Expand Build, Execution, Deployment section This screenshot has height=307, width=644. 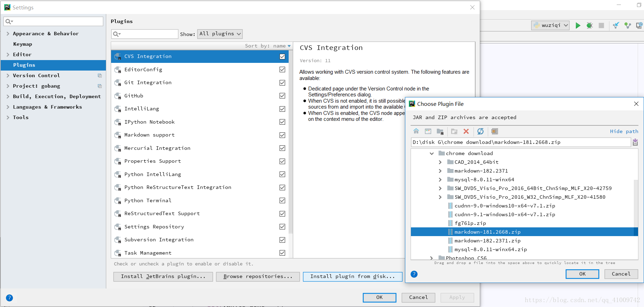[8, 96]
